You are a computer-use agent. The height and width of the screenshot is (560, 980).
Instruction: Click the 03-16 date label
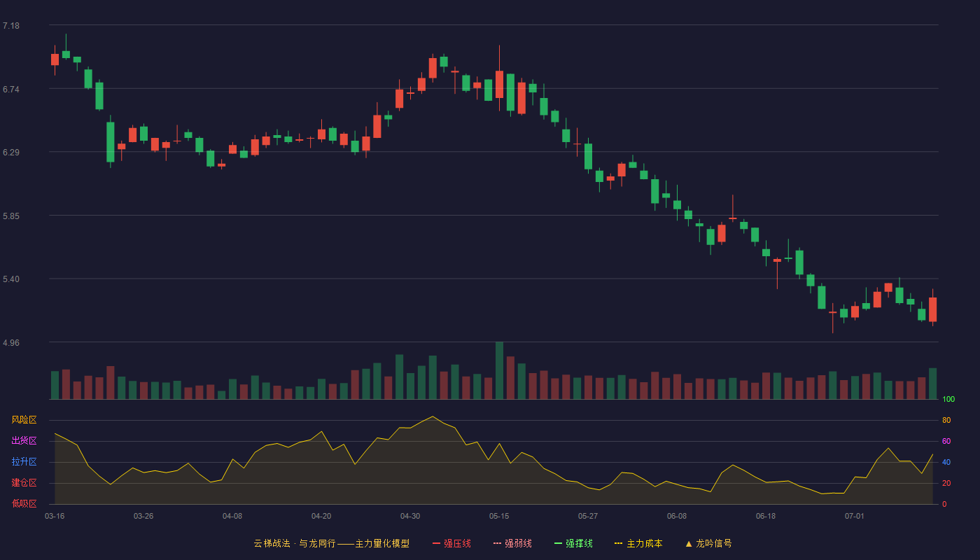click(x=55, y=516)
